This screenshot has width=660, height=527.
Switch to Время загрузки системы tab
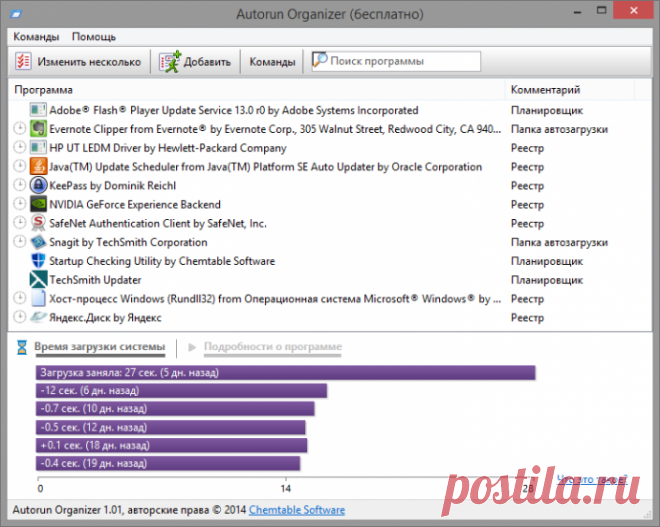(x=100, y=347)
